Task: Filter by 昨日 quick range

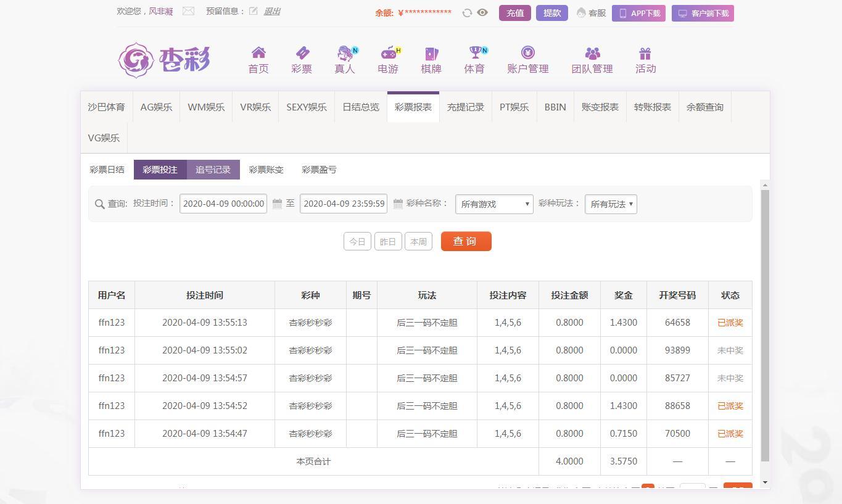Action: tap(388, 241)
